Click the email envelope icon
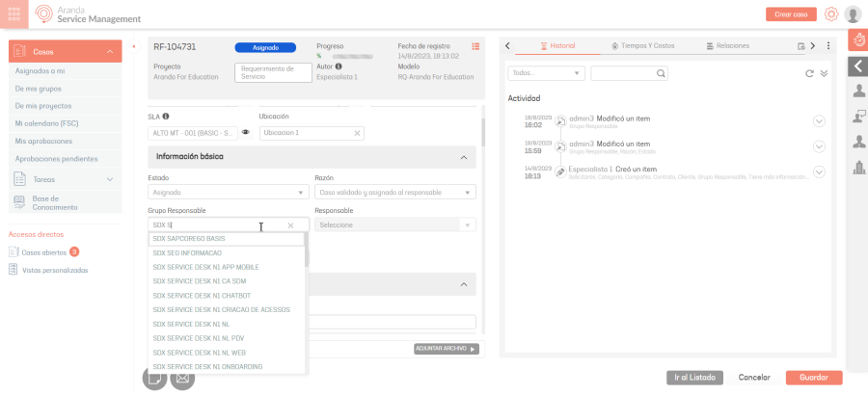 click(182, 378)
